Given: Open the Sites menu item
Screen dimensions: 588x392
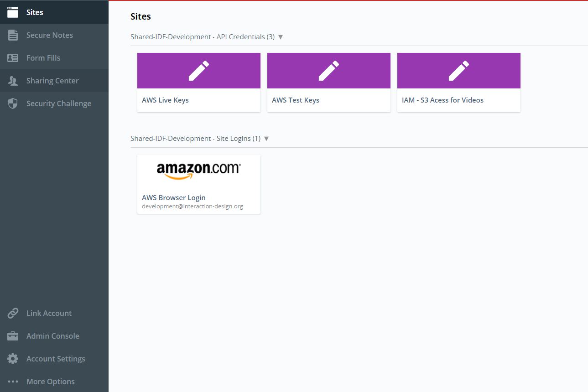Looking at the screenshot, I should click(x=54, y=12).
